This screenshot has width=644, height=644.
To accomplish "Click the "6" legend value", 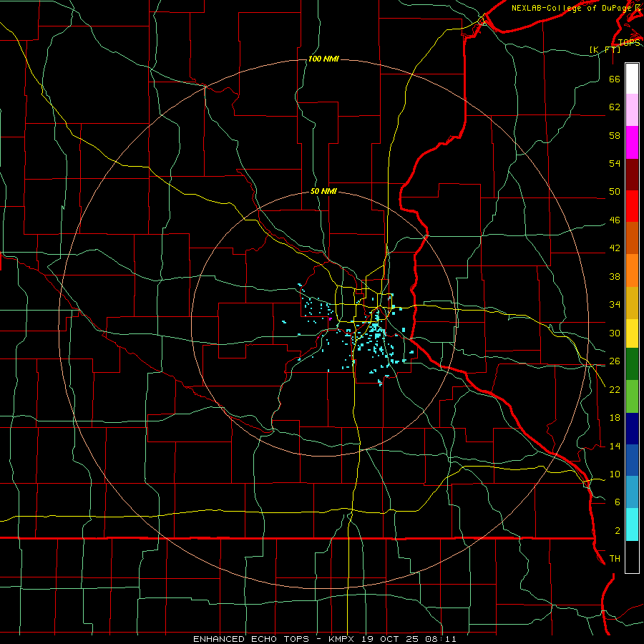I will (x=618, y=502).
